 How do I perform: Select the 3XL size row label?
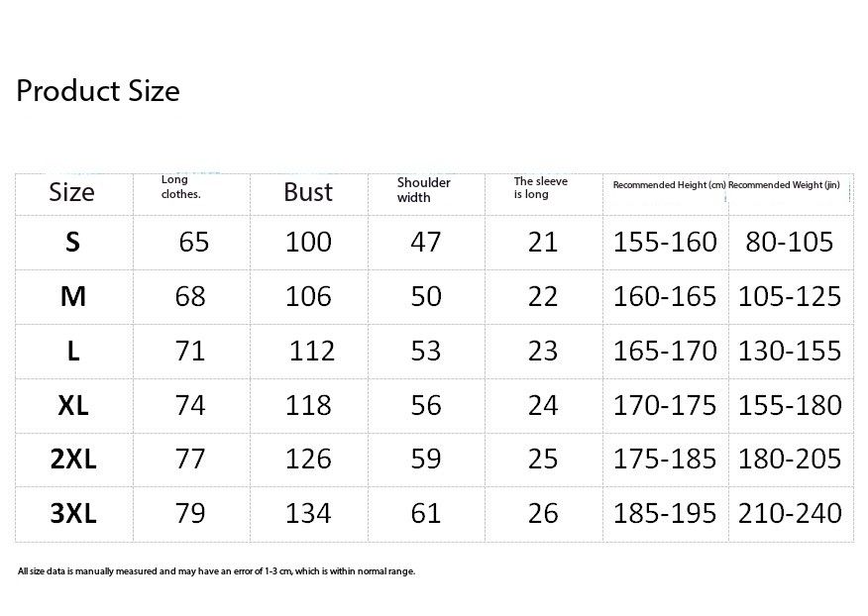(x=72, y=514)
